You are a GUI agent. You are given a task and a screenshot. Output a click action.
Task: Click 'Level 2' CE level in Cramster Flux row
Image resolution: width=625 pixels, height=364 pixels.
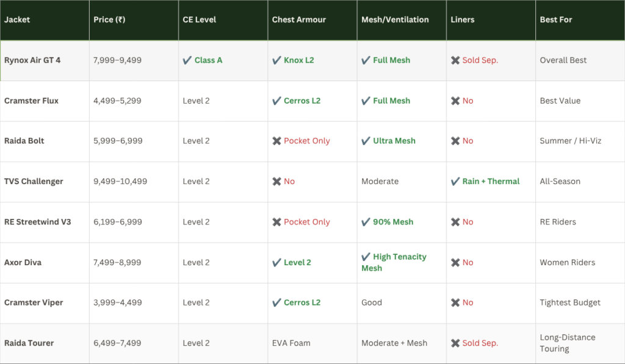coord(196,101)
